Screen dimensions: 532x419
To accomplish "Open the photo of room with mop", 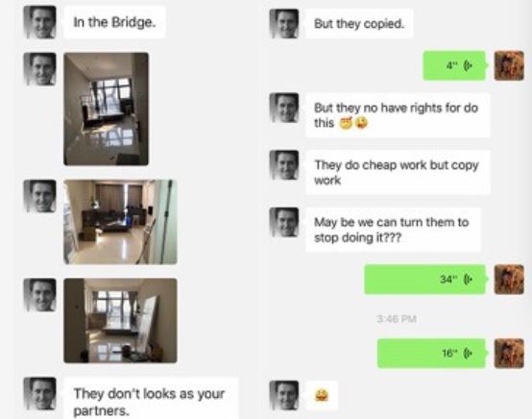I will pos(120,222).
